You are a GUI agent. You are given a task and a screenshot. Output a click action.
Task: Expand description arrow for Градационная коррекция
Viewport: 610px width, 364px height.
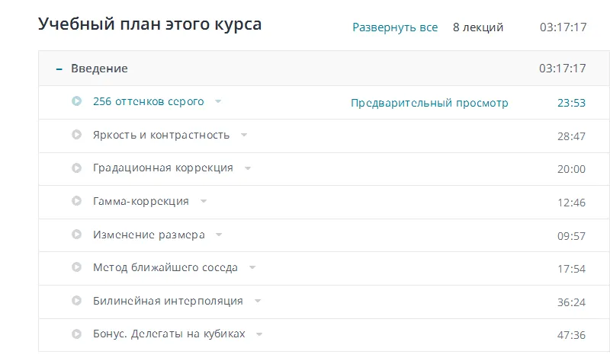tap(248, 168)
